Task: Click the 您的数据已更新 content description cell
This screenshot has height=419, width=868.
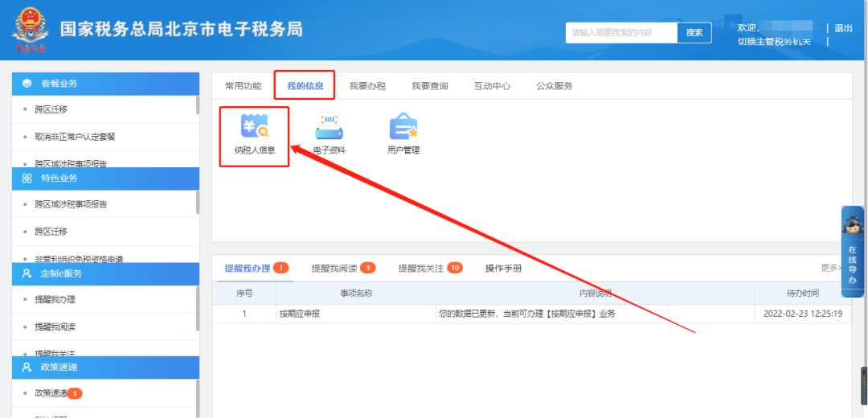Action: [595, 314]
